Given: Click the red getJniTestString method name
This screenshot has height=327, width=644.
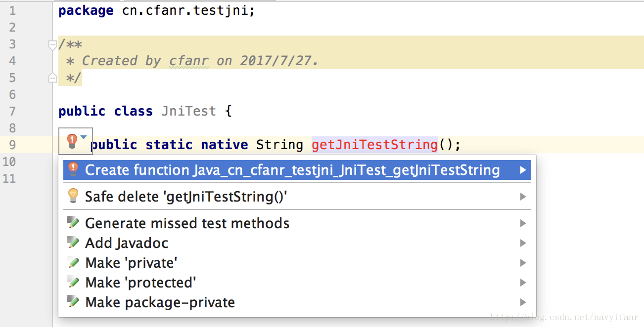Looking at the screenshot, I should coord(374,145).
